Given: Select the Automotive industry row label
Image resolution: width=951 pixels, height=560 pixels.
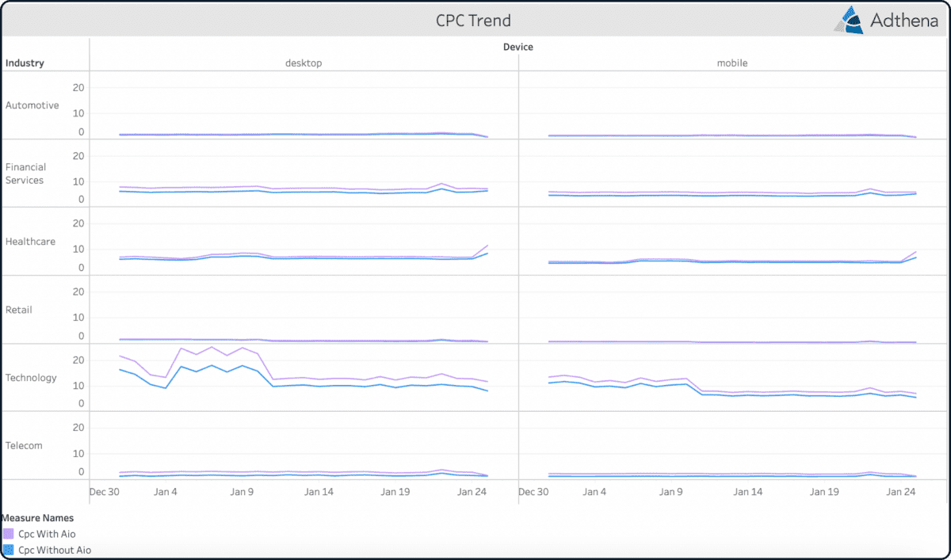Looking at the screenshot, I should coord(32,105).
